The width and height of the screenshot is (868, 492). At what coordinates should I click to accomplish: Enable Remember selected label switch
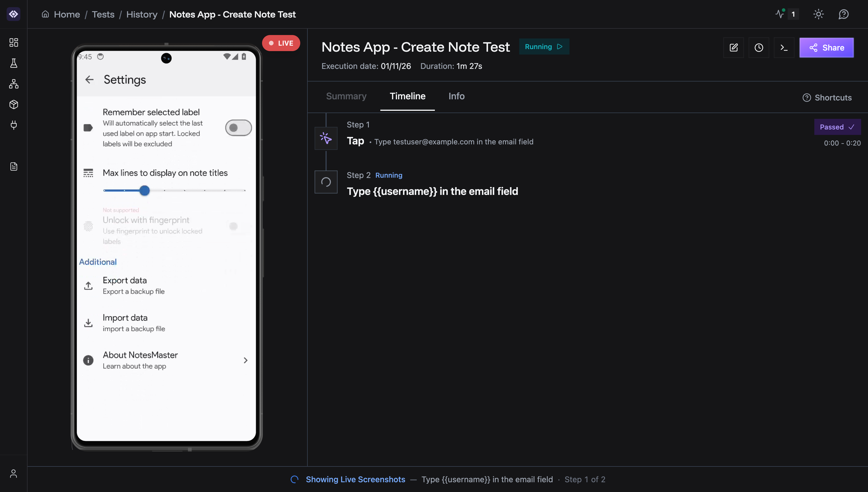(238, 128)
